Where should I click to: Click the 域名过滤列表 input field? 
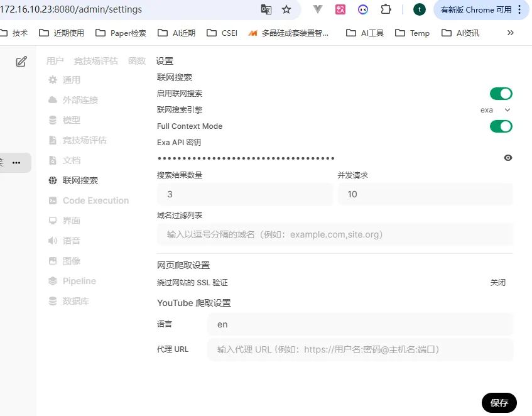[335, 234]
